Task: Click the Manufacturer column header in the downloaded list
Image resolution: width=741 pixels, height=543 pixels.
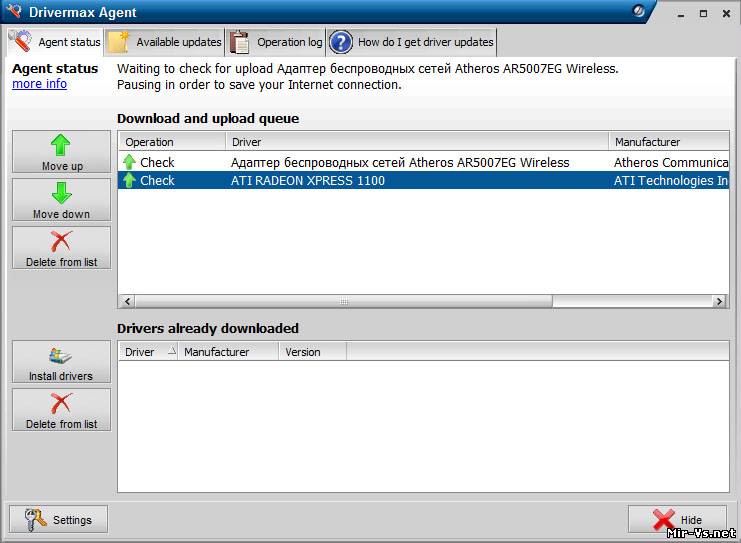Action: click(225, 352)
